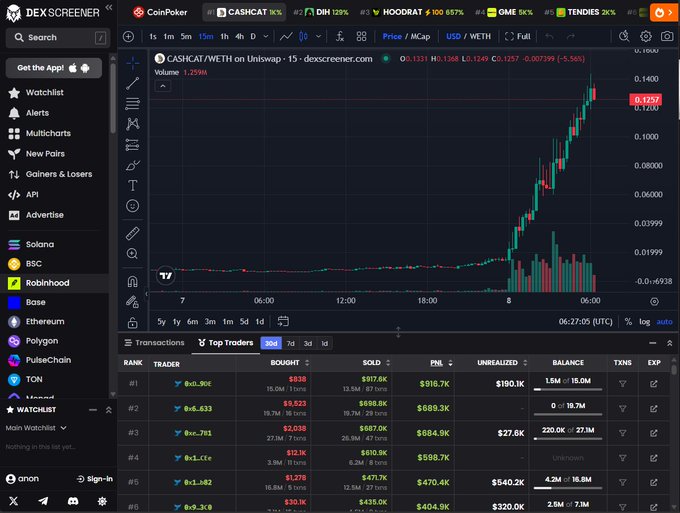680x513 pixels.
Task: Toggle magnet mode for drawings
Action: click(x=133, y=281)
